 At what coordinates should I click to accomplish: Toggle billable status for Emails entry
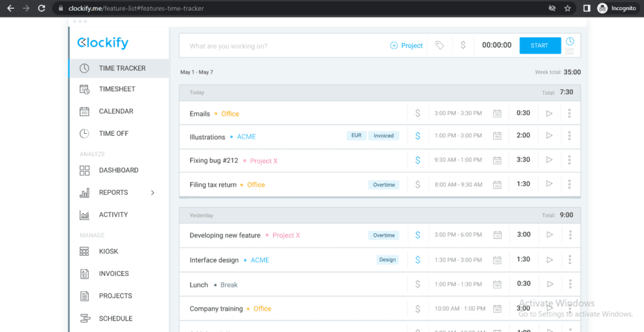[x=418, y=114]
